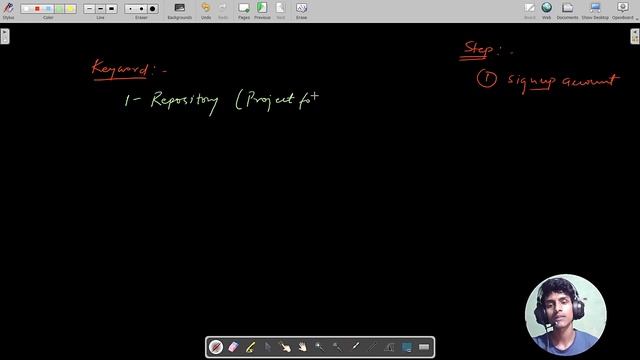640x360 pixels.
Task: Show the virtual keyboard
Action: pos(424,347)
